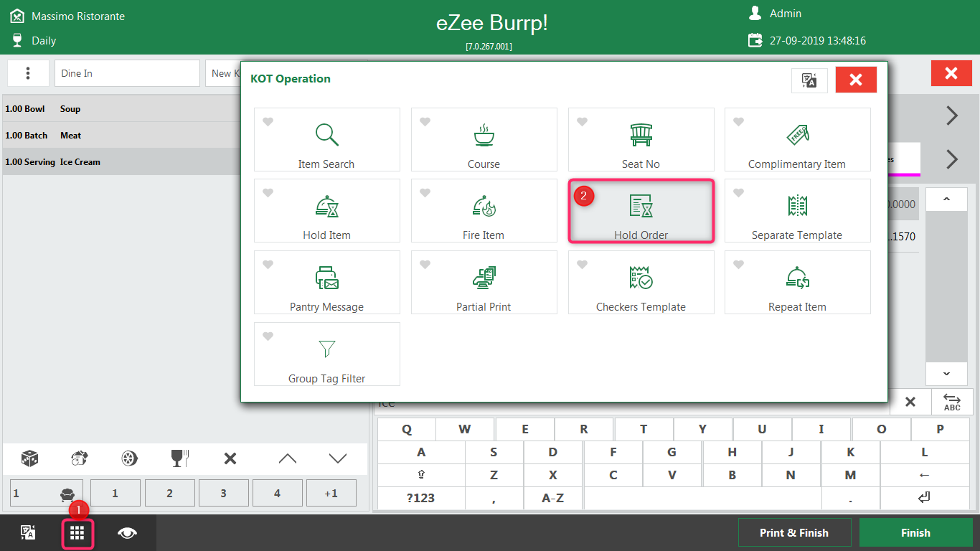The height and width of the screenshot is (551, 980).
Task: Click the shift key on the on-screen keyboard
Action: click(421, 475)
